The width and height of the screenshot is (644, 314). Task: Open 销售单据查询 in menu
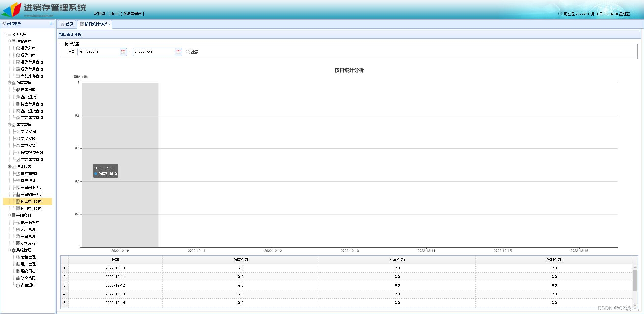click(32, 104)
